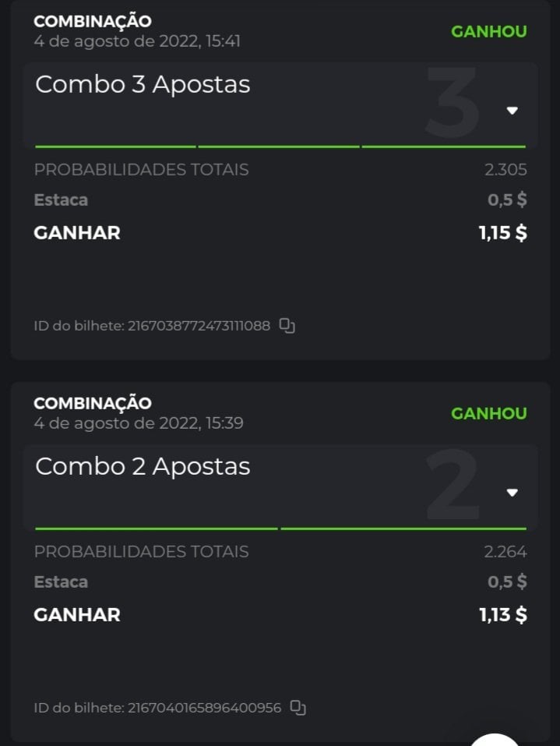Screen dimensions: 560x746
Task: Click the total odds value 2.305
Action: coord(505,169)
